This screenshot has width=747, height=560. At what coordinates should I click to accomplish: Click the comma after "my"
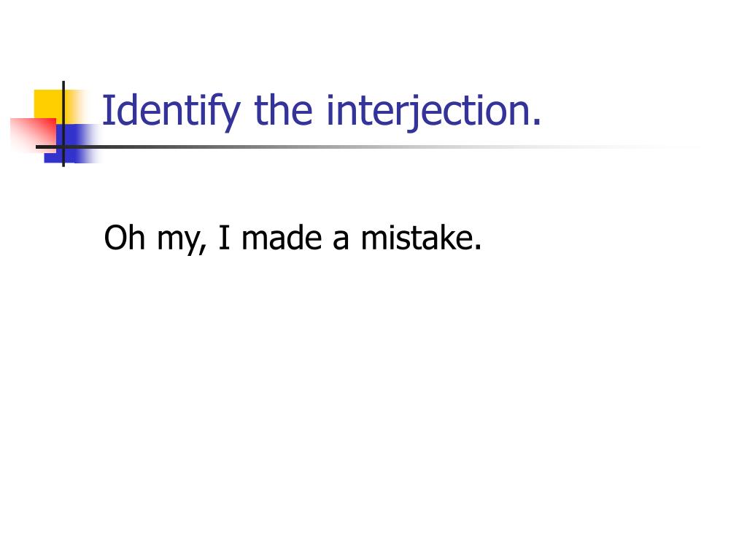click(x=204, y=249)
